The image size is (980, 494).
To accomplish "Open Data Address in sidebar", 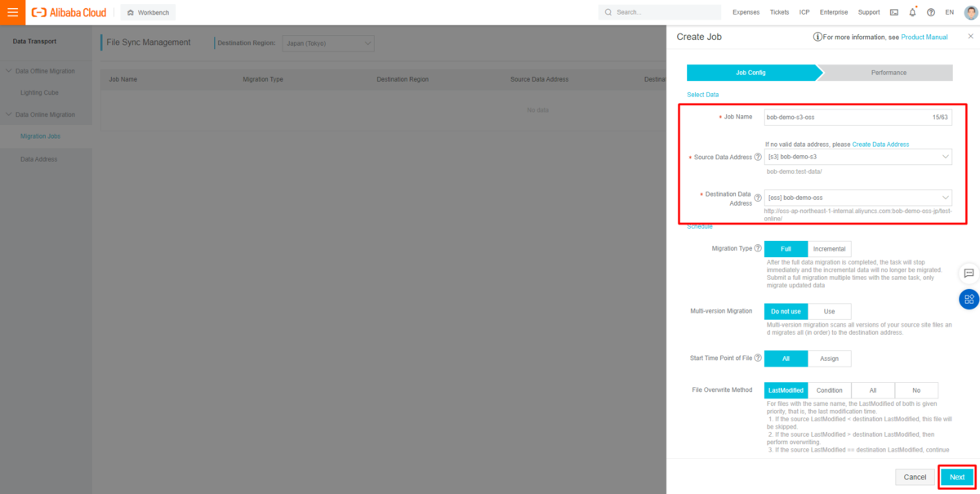I will 39,159.
